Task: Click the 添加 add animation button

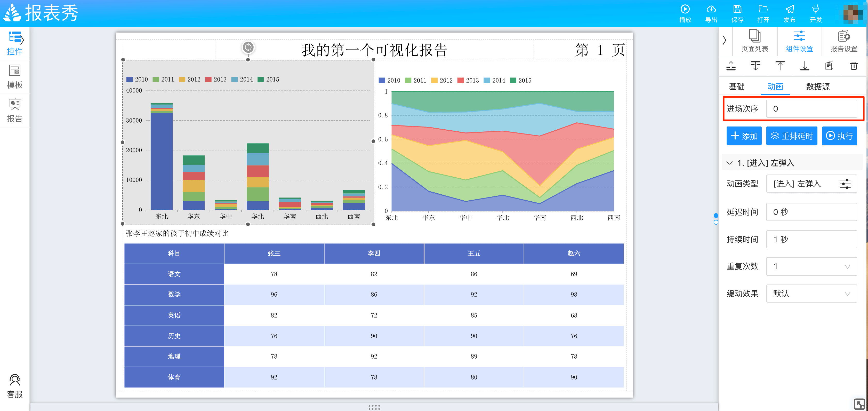Action: [x=744, y=136]
